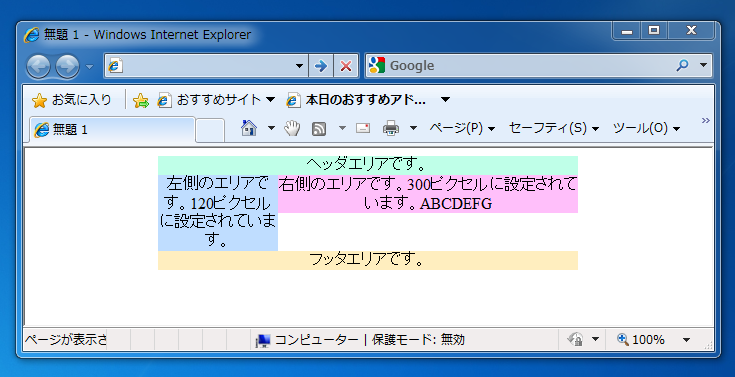Click フッタエリアです。 footer text
Image resolution: width=735 pixels, height=377 pixels.
367,259
